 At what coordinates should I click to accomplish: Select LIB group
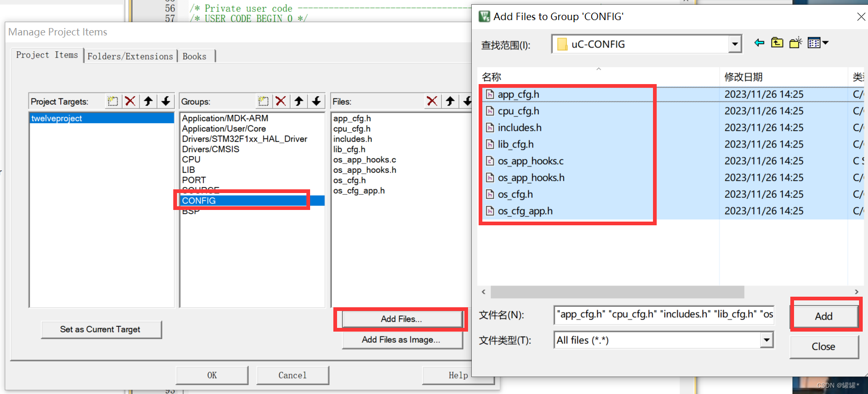[189, 170]
